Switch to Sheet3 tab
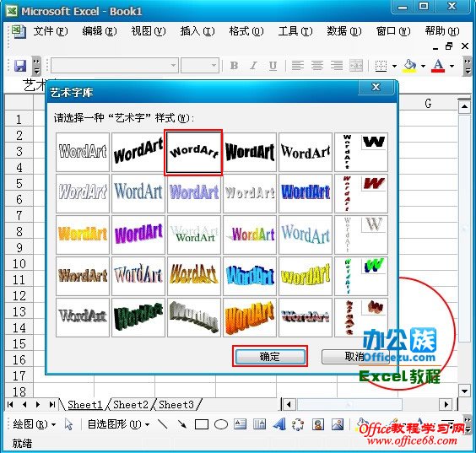Screen dimensions: 476x453 pos(176,404)
